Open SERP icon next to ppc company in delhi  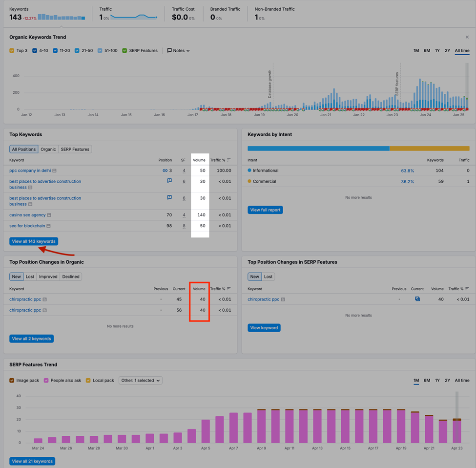pos(54,170)
